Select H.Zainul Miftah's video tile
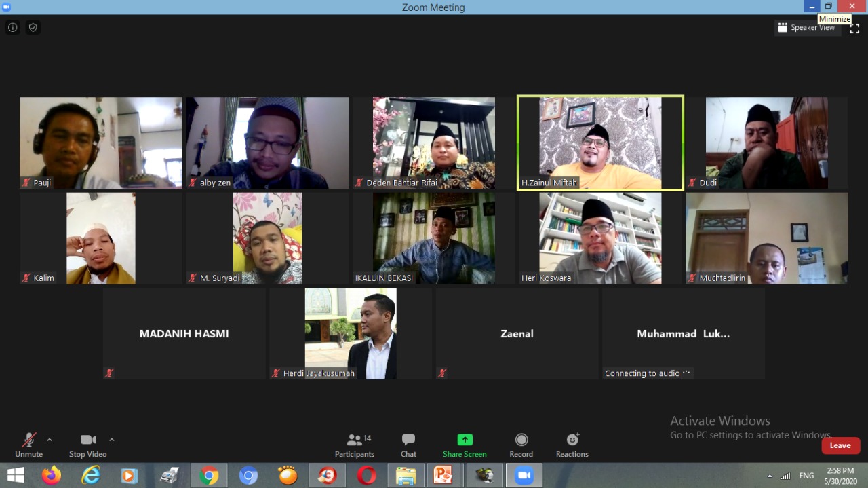The image size is (868, 488). click(x=600, y=143)
